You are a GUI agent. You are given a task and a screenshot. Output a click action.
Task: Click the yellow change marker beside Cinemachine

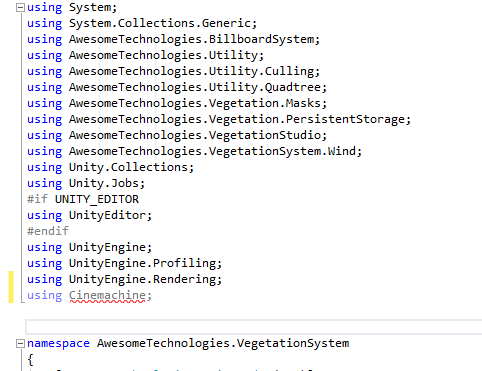(11, 287)
